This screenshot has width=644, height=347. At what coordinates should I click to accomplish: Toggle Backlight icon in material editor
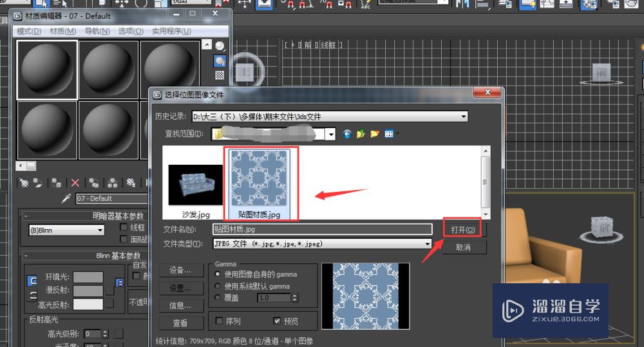pos(220,61)
